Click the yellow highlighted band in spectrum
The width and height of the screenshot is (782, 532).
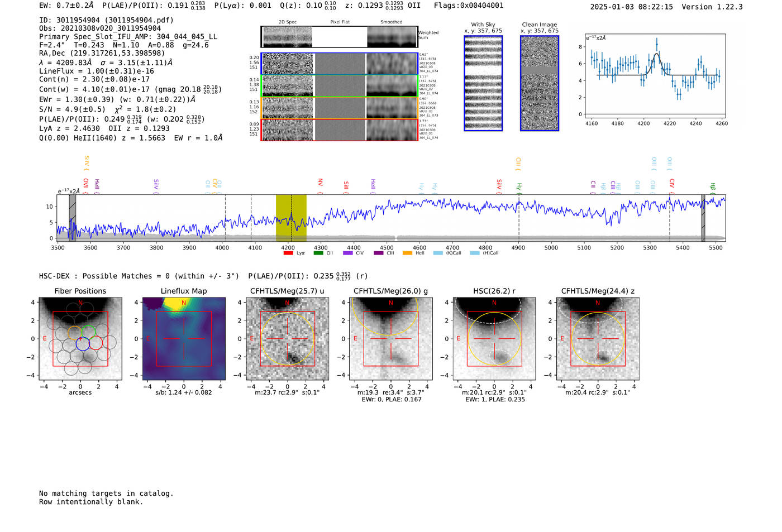point(291,218)
